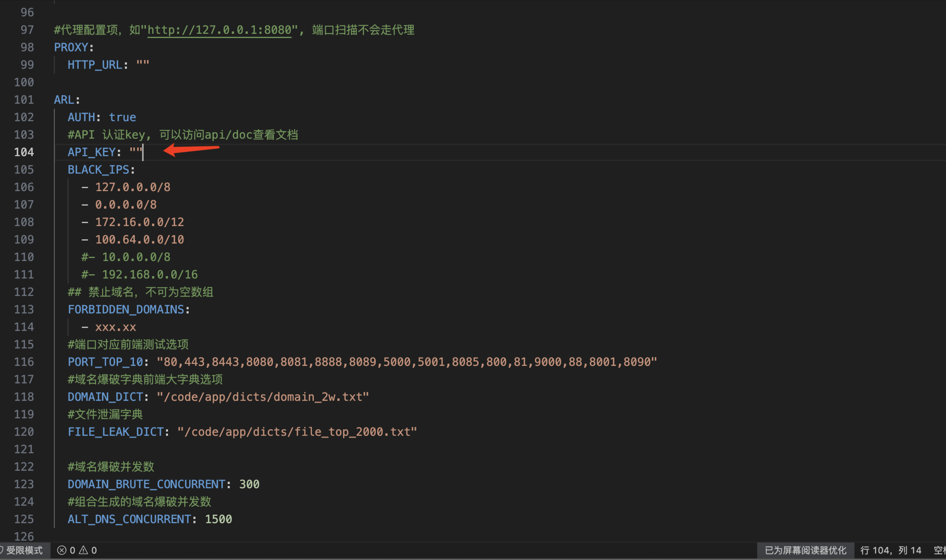The height and width of the screenshot is (560, 946).
Task: Open the http://127.0.0.1:8080 link in comment
Action: point(219,30)
